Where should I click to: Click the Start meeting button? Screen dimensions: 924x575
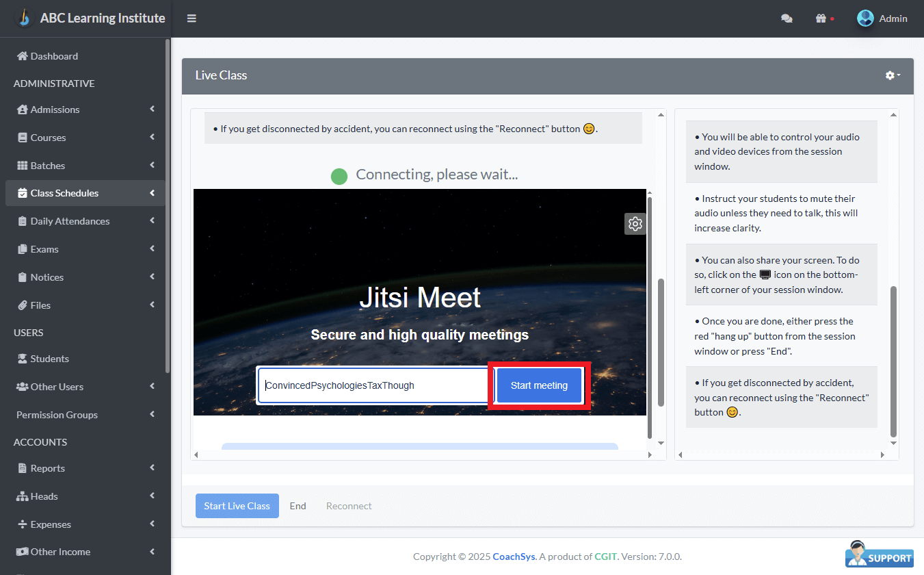539,385
